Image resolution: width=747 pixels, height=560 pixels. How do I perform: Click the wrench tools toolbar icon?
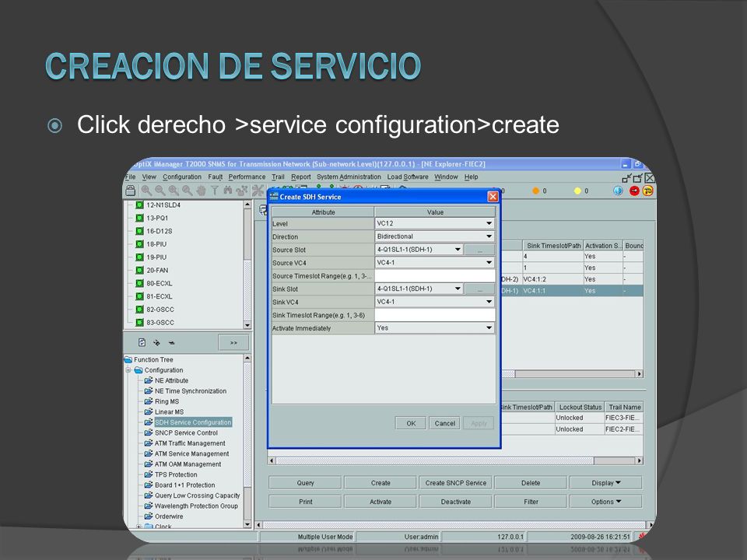pyautogui.click(x=258, y=191)
